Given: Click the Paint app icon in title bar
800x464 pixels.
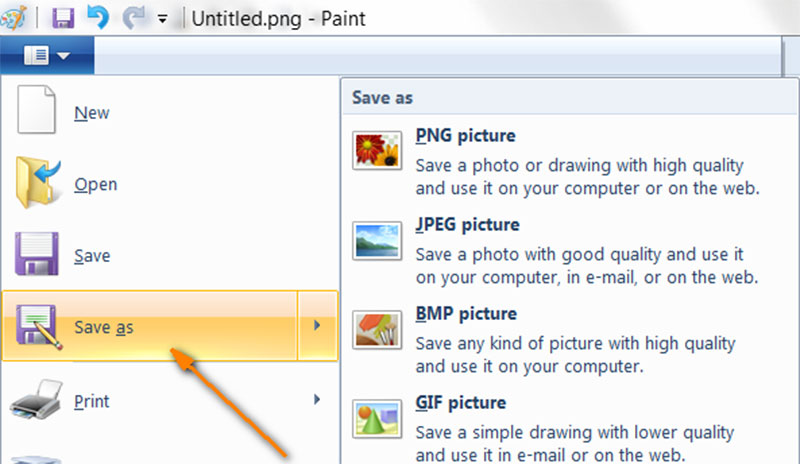Looking at the screenshot, I should click(13, 17).
